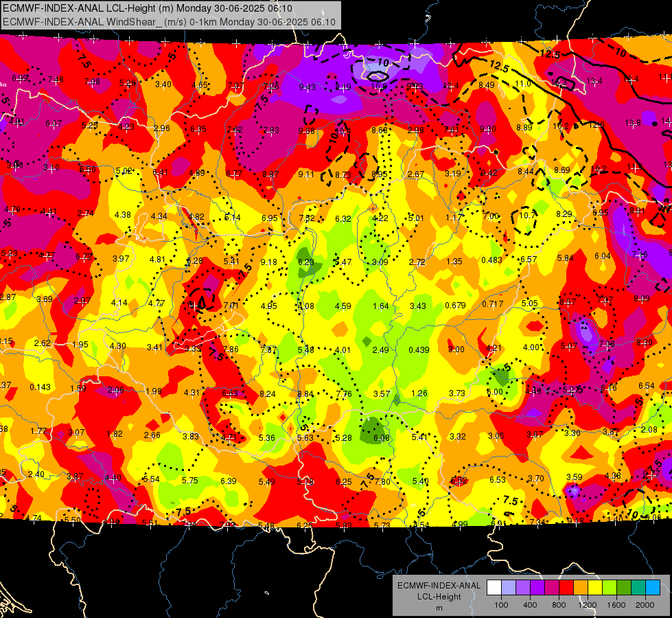Click the grid value 6.99
The image size is (672, 618).
point(20,78)
